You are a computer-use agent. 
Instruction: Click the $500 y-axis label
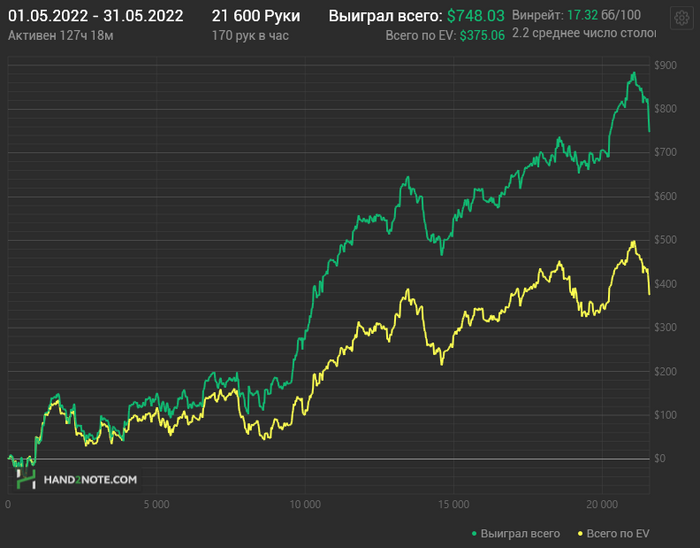click(x=665, y=240)
